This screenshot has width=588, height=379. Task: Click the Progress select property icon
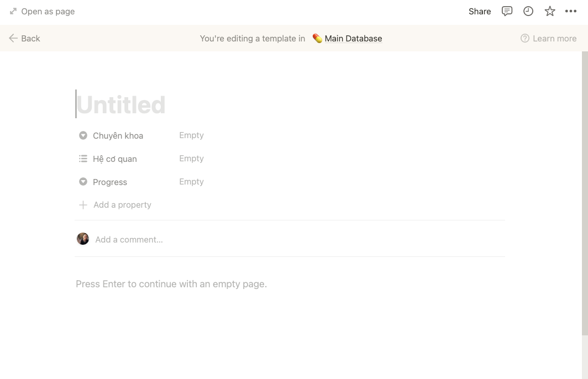click(83, 181)
